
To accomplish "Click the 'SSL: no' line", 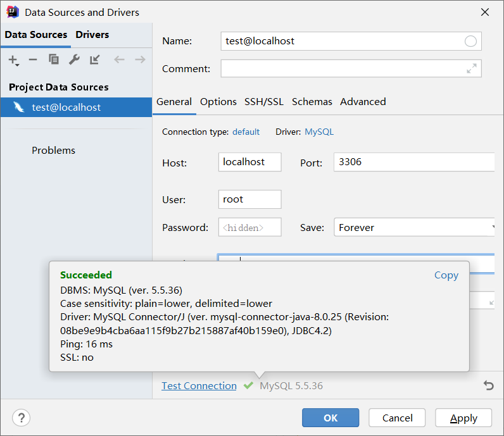I will pyautogui.click(x=77, y=358).
